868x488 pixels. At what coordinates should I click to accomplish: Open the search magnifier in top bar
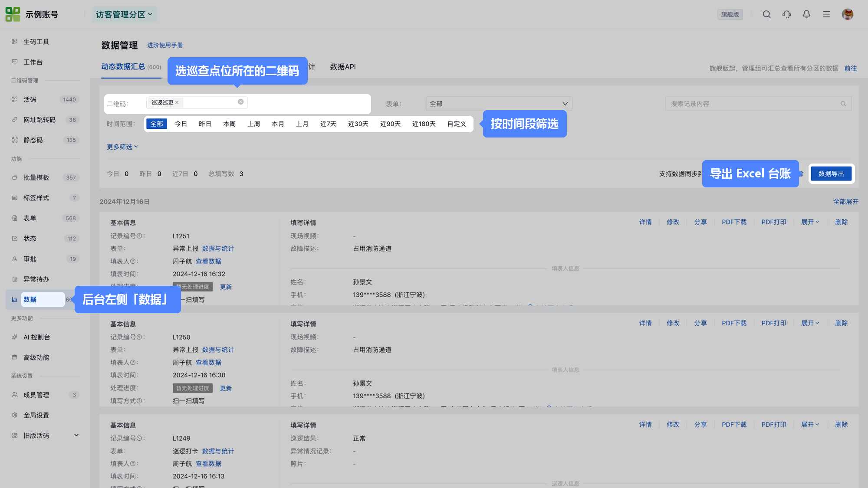(766, 14)
